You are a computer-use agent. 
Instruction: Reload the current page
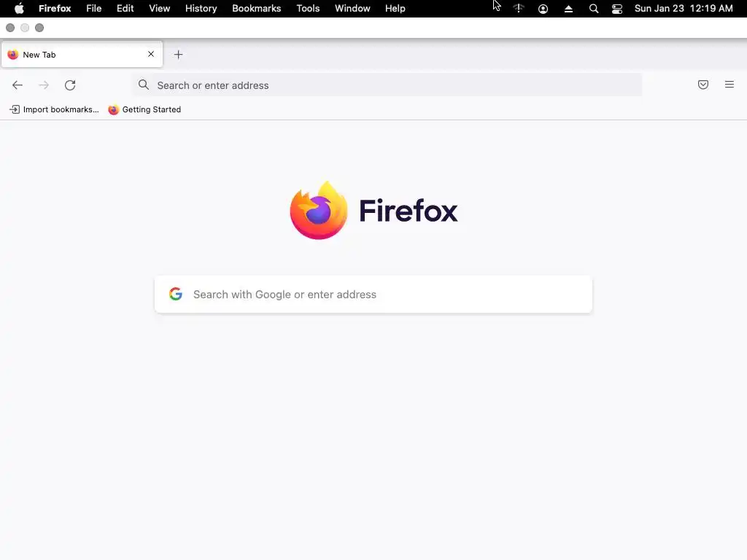(x=70, y=85)
